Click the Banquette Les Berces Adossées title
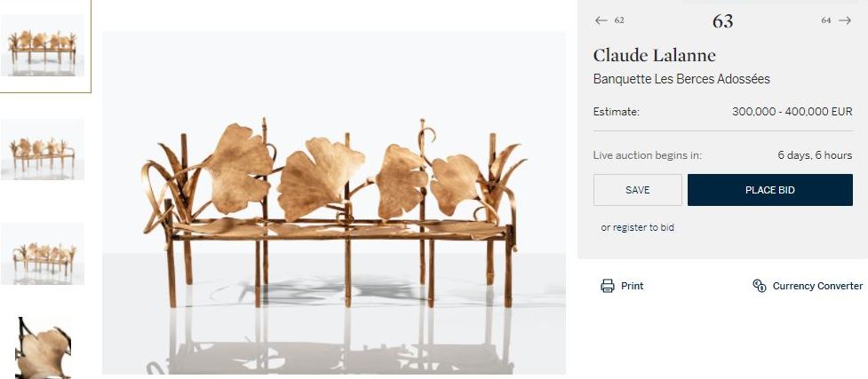Viewport: 868px width, 379px height. tap(681, 79)
